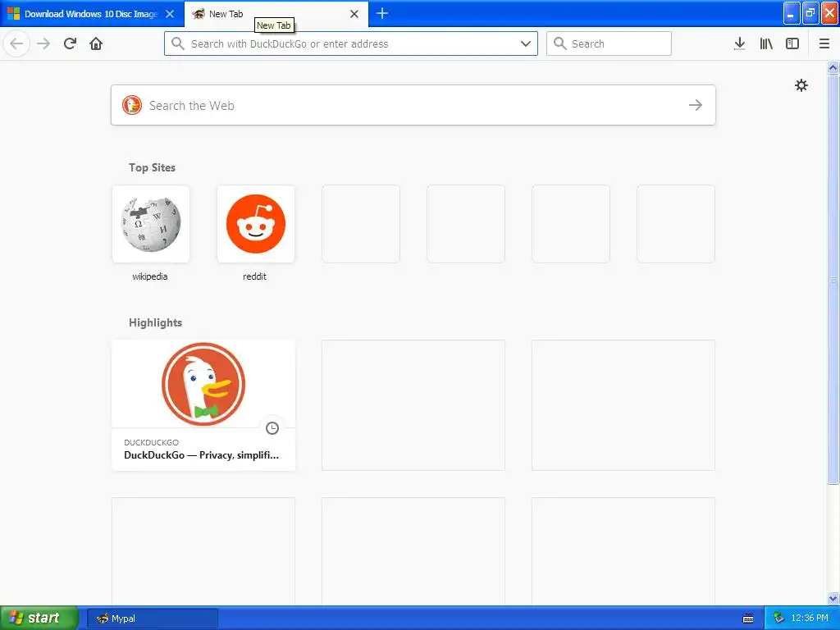
Task: Close the New Tab tab
Action: (x=354, y=14)
